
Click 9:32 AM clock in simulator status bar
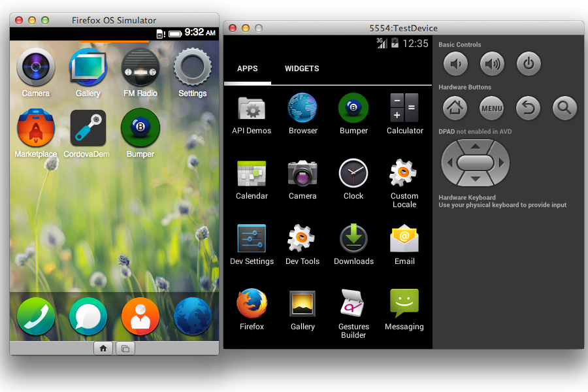200,33
